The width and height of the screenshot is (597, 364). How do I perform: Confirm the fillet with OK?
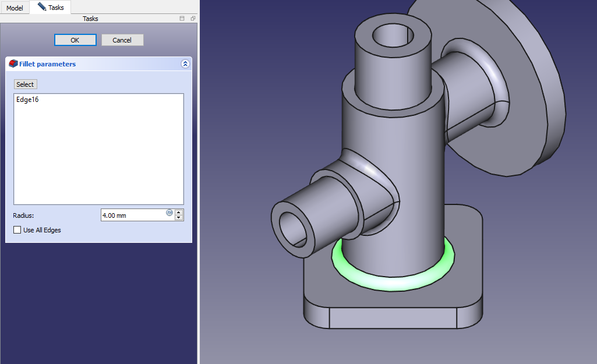(75, 40)
